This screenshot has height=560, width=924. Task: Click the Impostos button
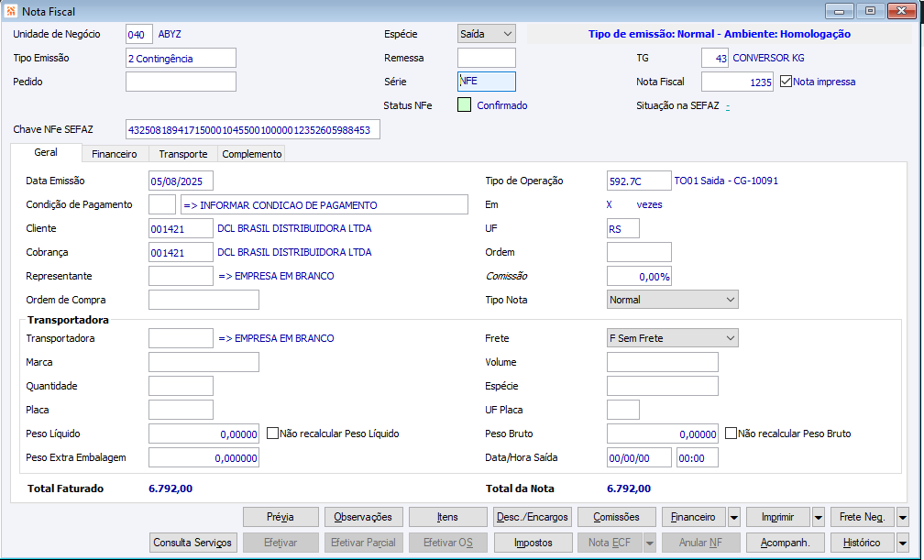533,543
